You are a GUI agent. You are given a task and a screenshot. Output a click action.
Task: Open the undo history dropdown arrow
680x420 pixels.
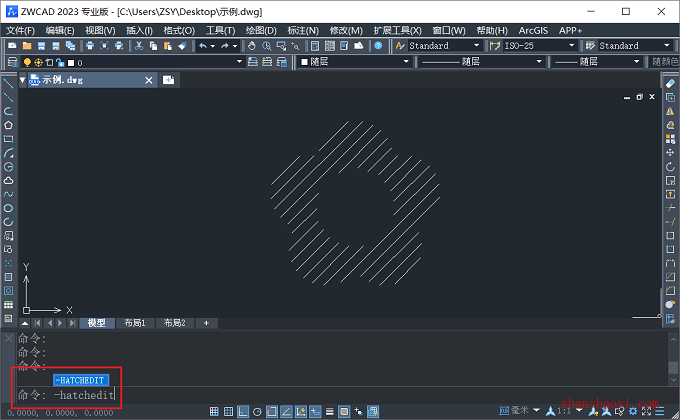click(x=212, y=46)
